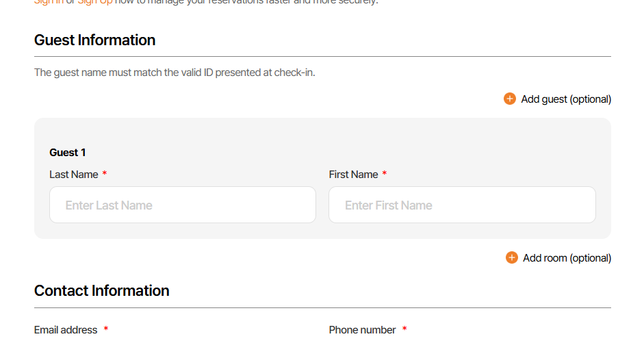The width and height of the screenshot is (644, 341).
Task: Open the Sign Up link at top
Action: (94, 2)
